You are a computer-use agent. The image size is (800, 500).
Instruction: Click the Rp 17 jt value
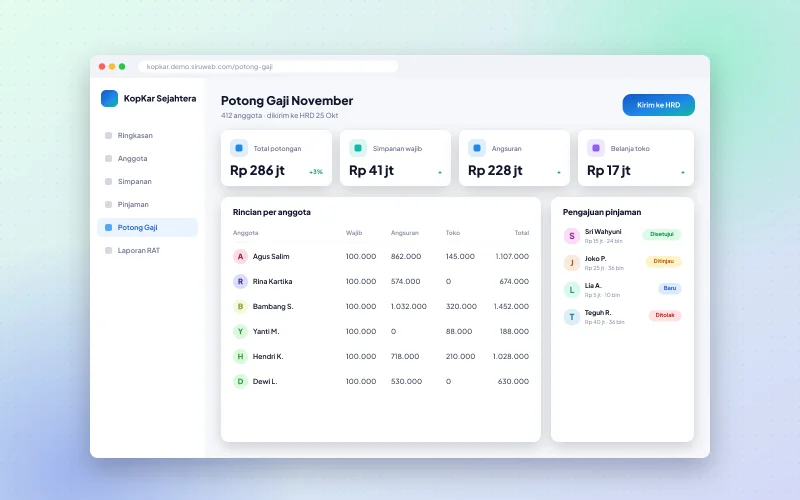(609, 170)
